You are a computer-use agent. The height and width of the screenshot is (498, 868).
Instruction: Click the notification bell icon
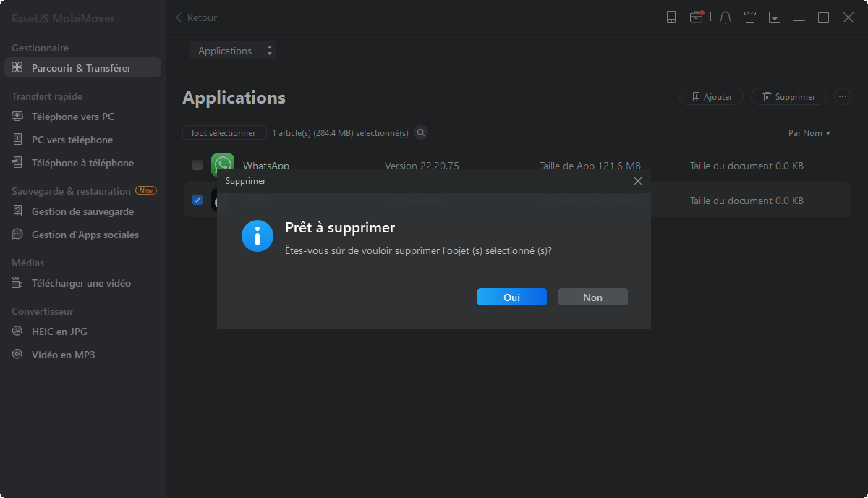pyautogui.click(x=726, y=17)
